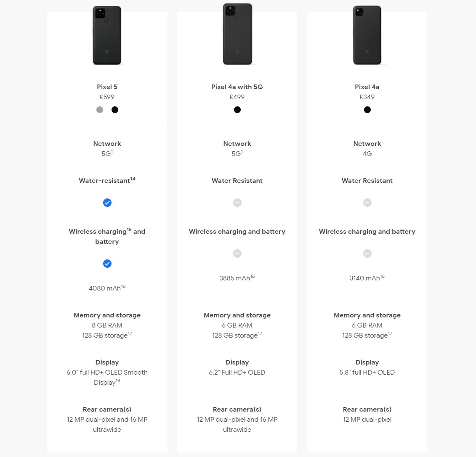Open the Pixel 4a phone image
Image resolution: width=476 pixels, height=457 pixels.
pyautogui.click(x=367, y=35)
